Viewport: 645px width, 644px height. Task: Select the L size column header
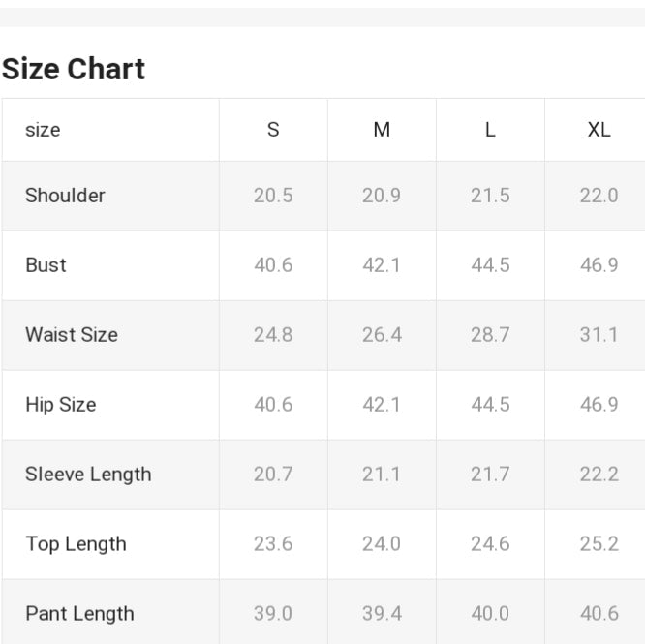point(490,130)
